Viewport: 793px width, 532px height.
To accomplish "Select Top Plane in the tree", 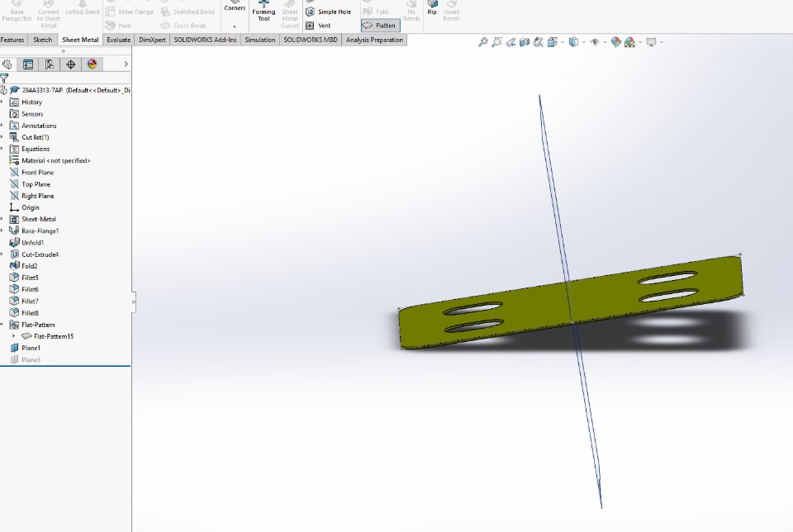I will [x=30, y=184].
